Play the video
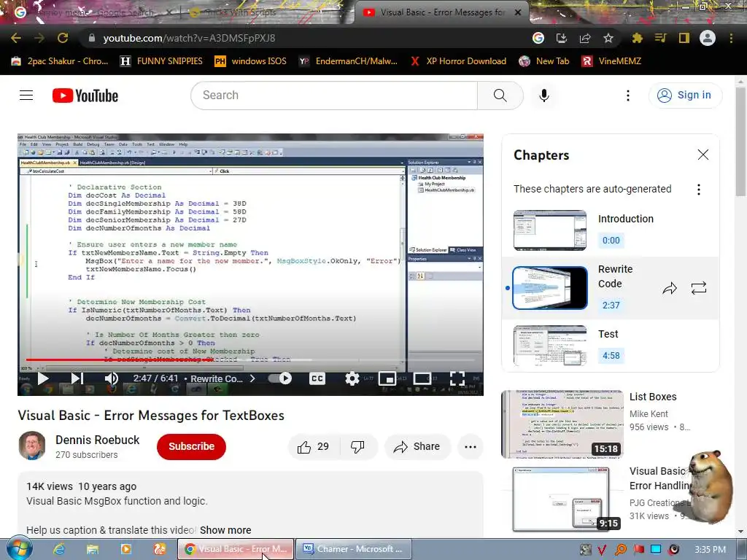Screen dimensions: 747x560 pyautogui.click(x=43, y=378)
